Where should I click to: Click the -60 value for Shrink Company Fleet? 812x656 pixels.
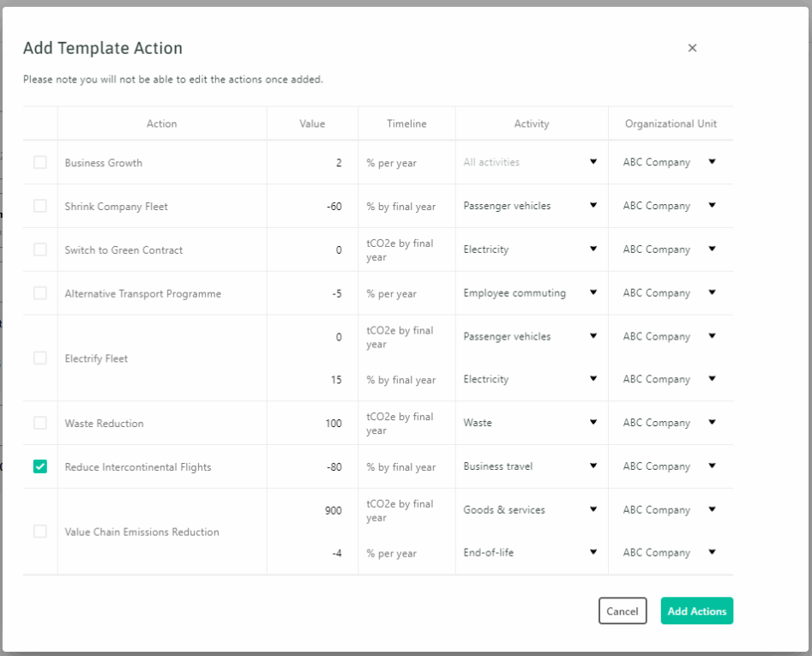click(334, 207)
